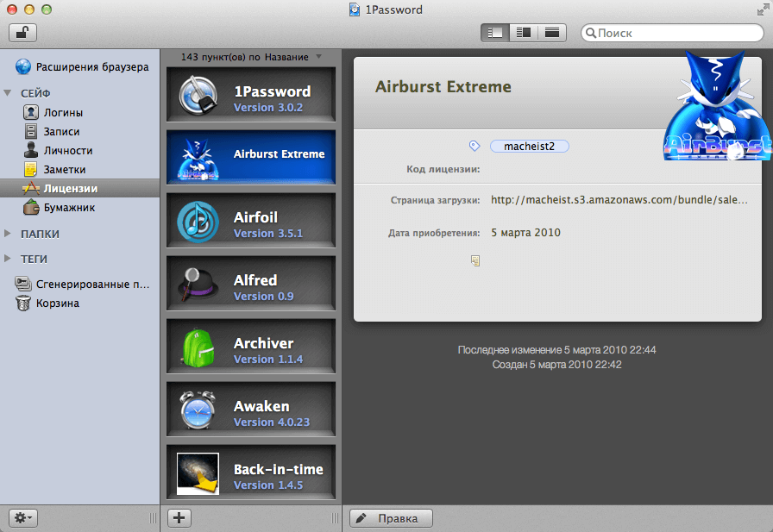Collapse the СЕЙФ section
The width and height of the screenshot is (773, 532).
click(8, 92)
